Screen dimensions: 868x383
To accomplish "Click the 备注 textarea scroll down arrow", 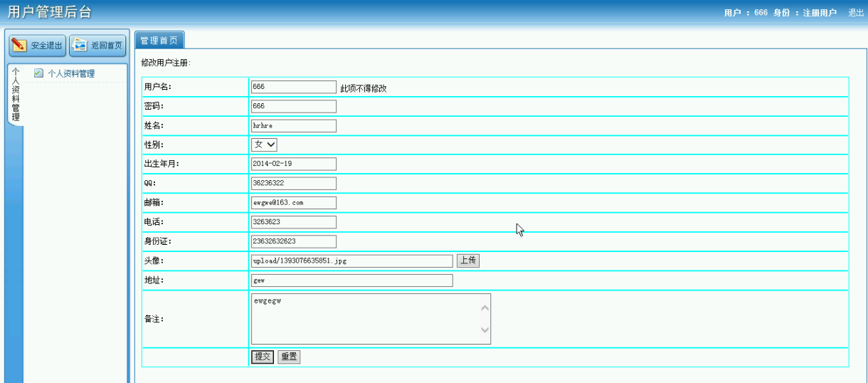I will (485, 330).
